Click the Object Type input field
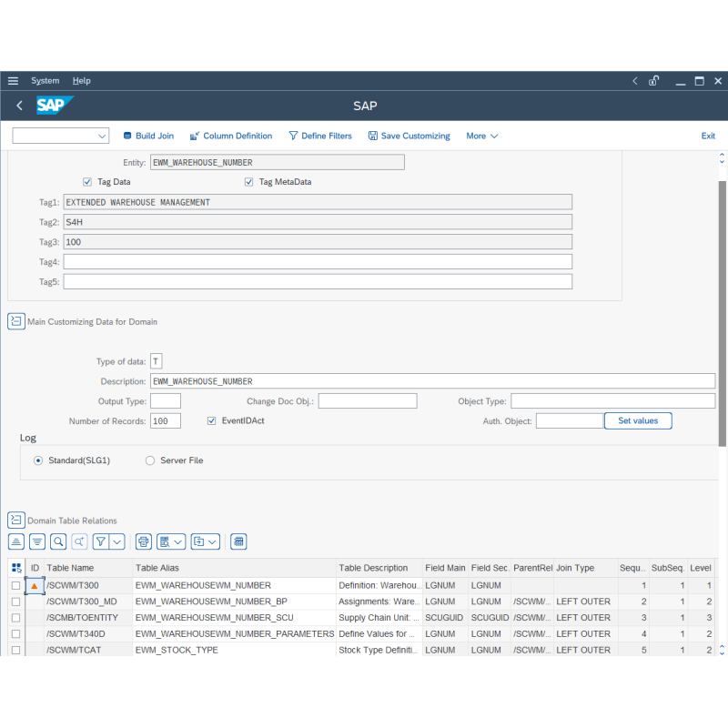This screenshot has width=728, height=728. (x=612, y=401)
